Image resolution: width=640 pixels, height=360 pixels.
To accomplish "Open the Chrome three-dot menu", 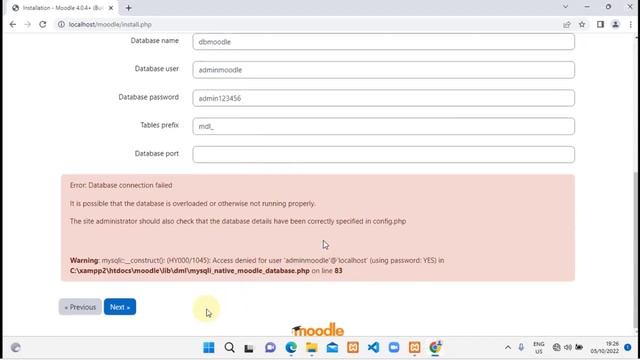I will (x=631, y=24).
